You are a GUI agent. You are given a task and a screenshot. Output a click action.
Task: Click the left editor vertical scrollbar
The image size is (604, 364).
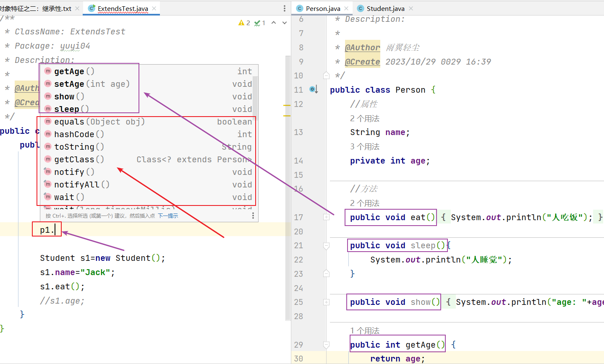(x=288, y=188)
